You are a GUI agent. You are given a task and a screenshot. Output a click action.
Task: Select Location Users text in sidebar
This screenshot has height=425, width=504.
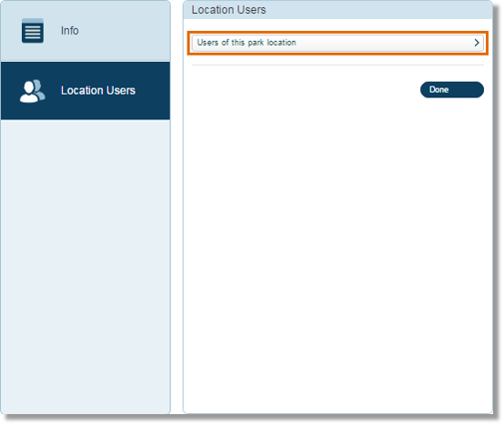click(98, 91)
